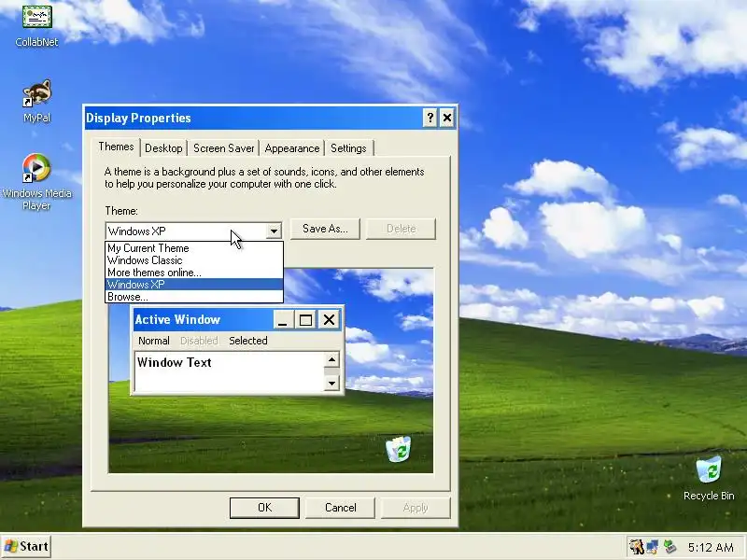Select the Themes tab

point(116,147)
